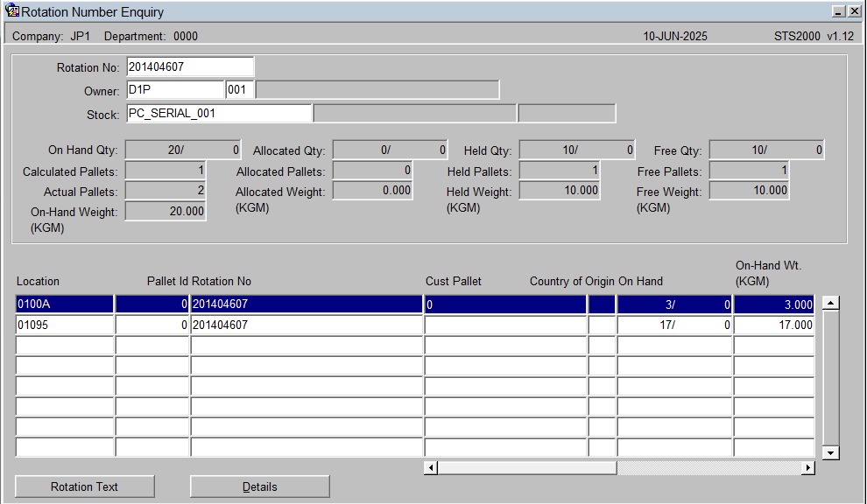Click the On-Hand Weight field 20.000
This screenshot has width=867, height=504.
click(166, 211)
